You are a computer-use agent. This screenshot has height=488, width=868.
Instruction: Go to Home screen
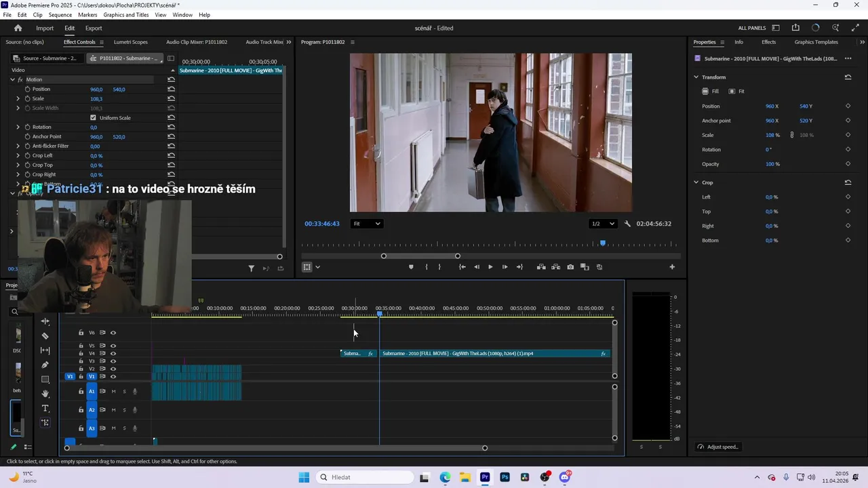18,28
